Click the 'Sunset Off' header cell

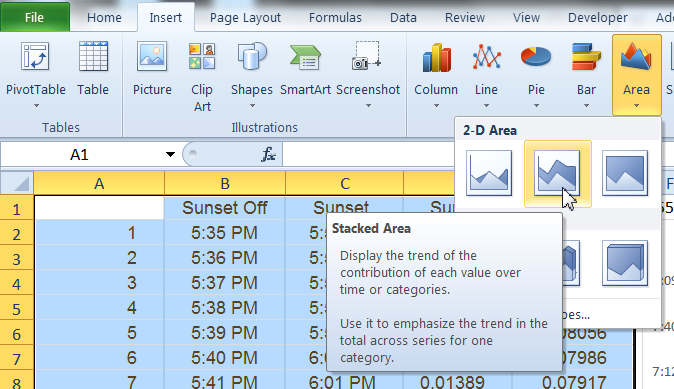(x=225, y=208)
